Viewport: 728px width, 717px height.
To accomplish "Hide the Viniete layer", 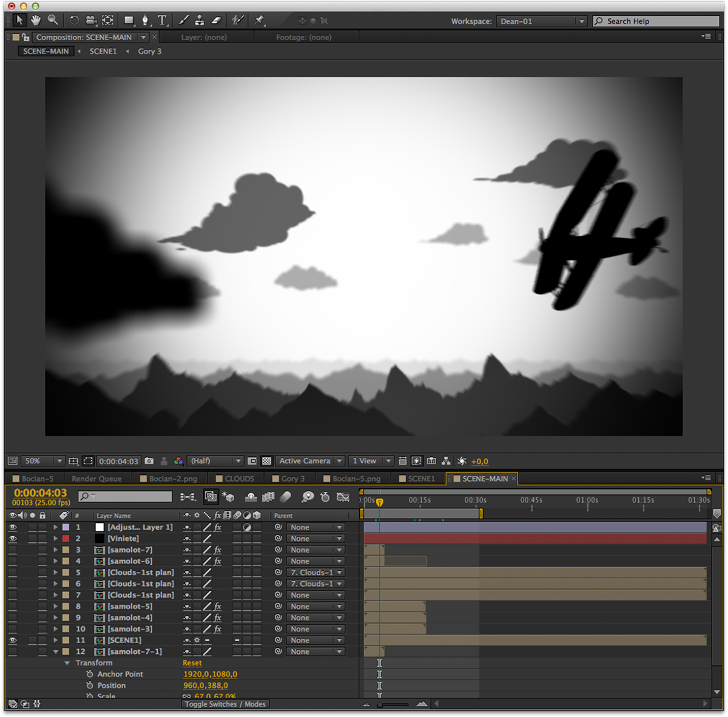I will pos(13,538).
